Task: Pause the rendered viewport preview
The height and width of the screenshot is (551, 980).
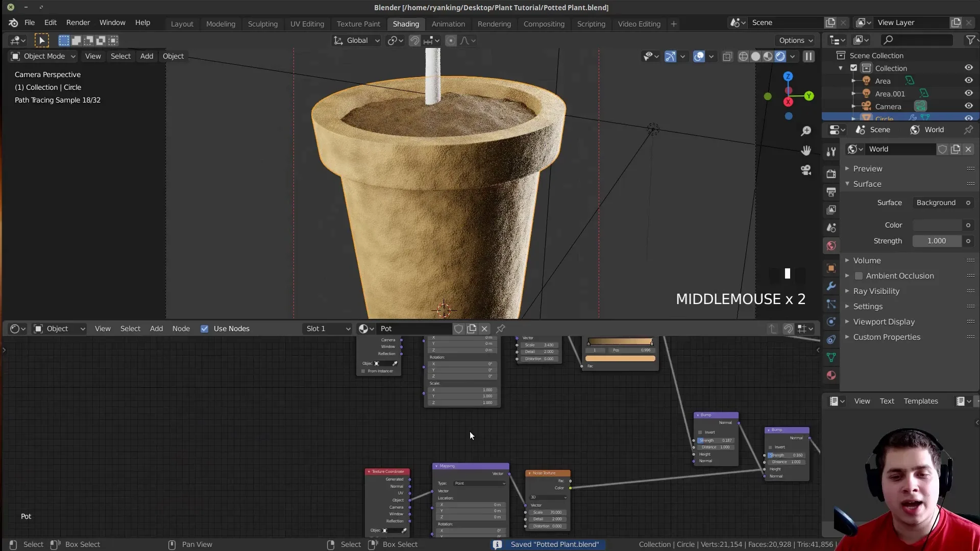Action: [808, 56]
